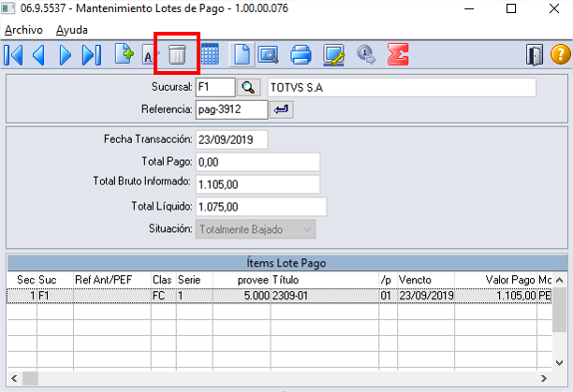Open help with orange question mark
The image size is (573, 392).
click(561, 54)
